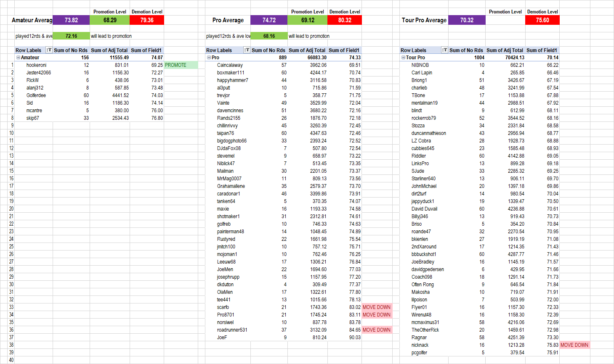Select the MOVE DOWN flag beside roadrunner531
The width and height of the screenshot is (614, 364).
377,330
